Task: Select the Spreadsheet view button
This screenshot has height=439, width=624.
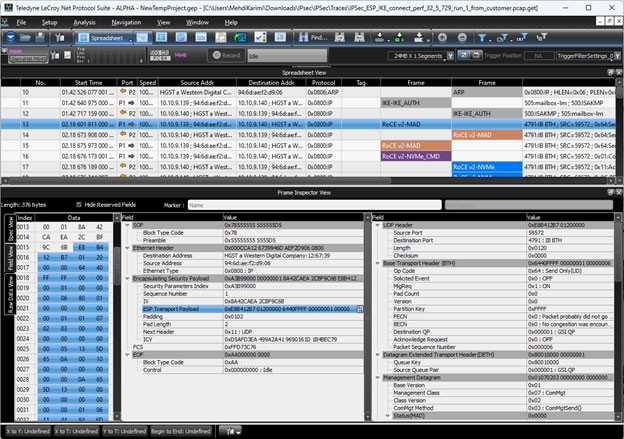Action: (103, 38)
